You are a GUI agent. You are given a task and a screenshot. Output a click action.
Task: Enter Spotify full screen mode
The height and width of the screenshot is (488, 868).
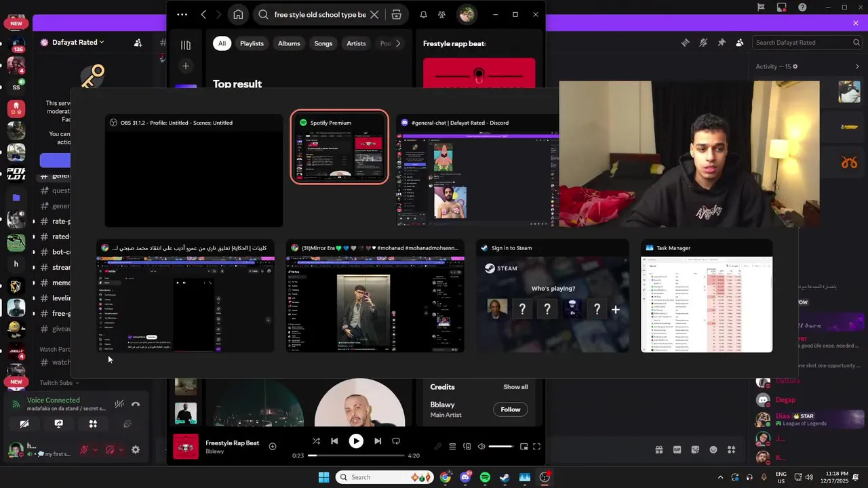(x=536, y=447)
